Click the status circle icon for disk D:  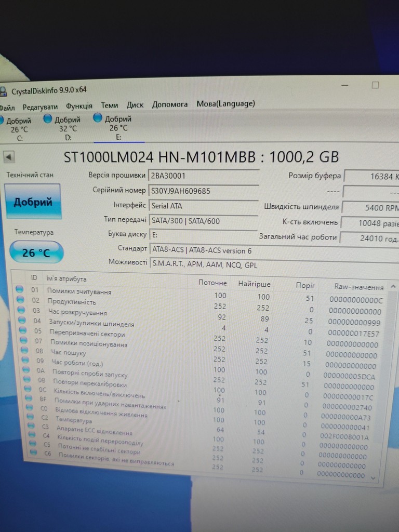(x=48, y=118)
